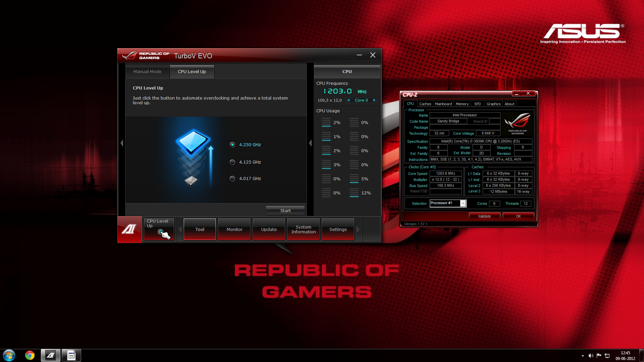The height and width of the screenshot is (362, 644).
Task: Open the About tab in CPU-Z
Action: [x=509, y=104]
